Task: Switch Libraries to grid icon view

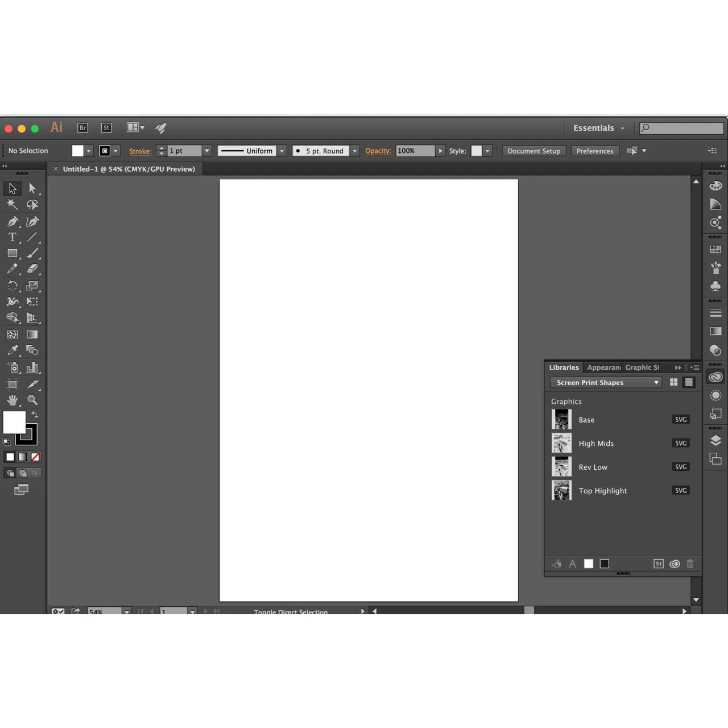Action: click(673, 382)
